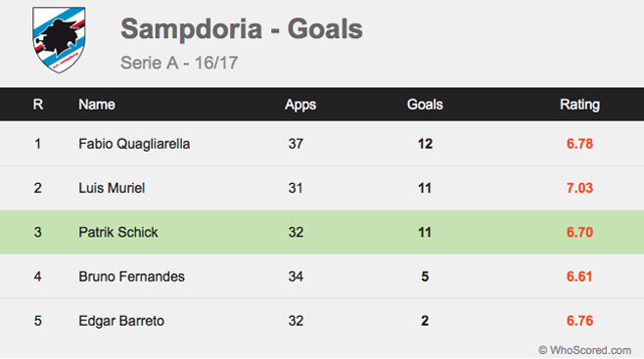This screenshot has height=359, width=644.
Task: Click Quagliarella's 6.78 rating value
Action: pos(579,144)
